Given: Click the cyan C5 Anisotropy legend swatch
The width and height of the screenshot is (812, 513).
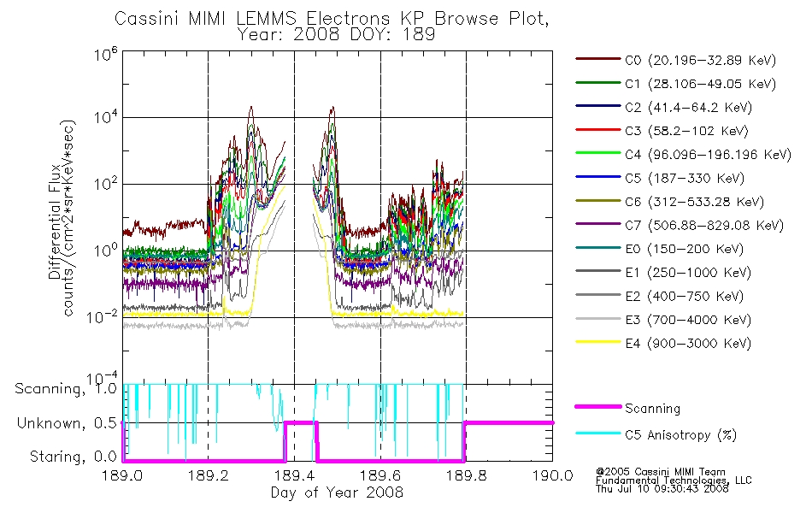Looking at the screenshot, I should tap(598, 433).
